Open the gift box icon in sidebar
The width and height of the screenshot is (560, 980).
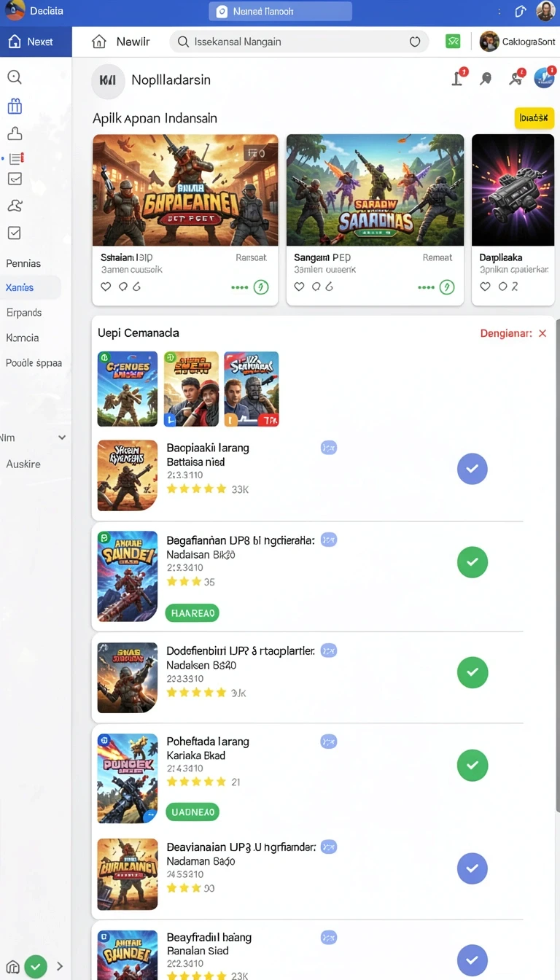[x=15, y=106]
